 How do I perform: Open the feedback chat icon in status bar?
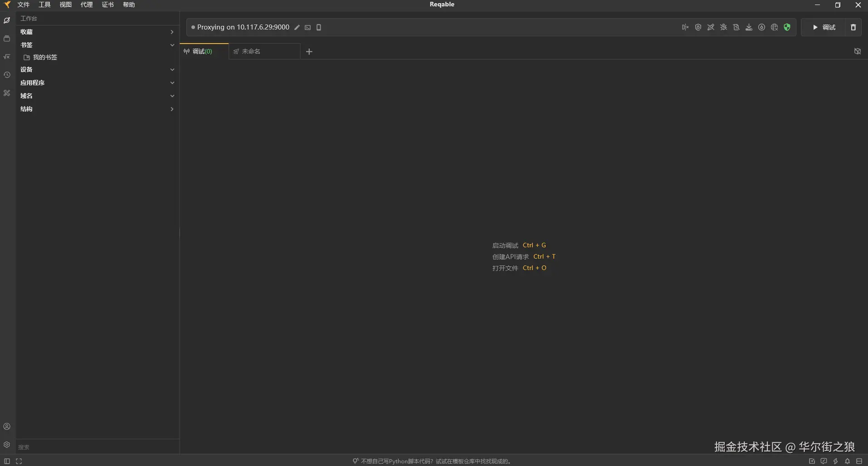tap(824, 461)
